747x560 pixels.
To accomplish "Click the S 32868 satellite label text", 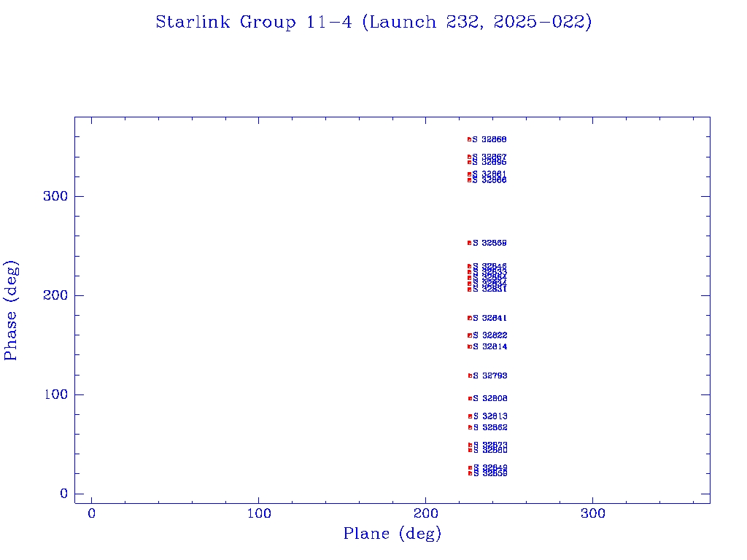I will click(490, 139).
